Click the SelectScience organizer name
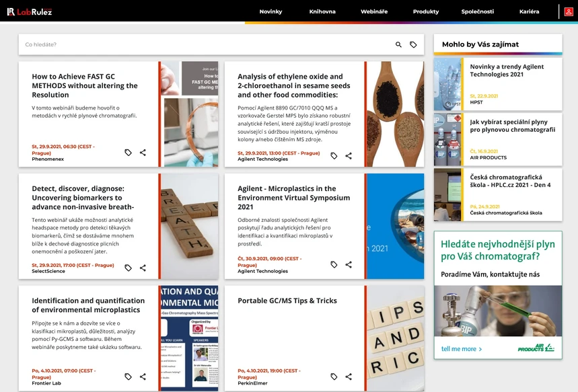This screenshot has height=392, width=578. 48,271
